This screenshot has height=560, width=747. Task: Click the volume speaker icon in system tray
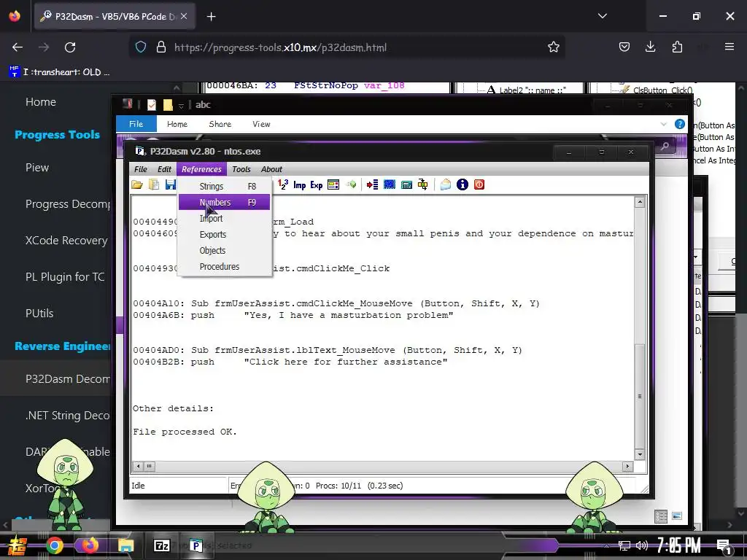click(642, 545)
